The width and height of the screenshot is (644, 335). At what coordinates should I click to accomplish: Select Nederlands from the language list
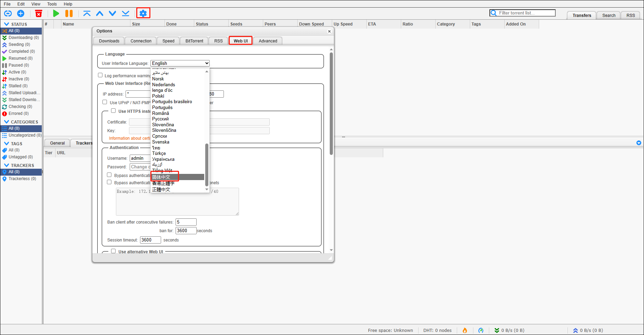(164, 85)
